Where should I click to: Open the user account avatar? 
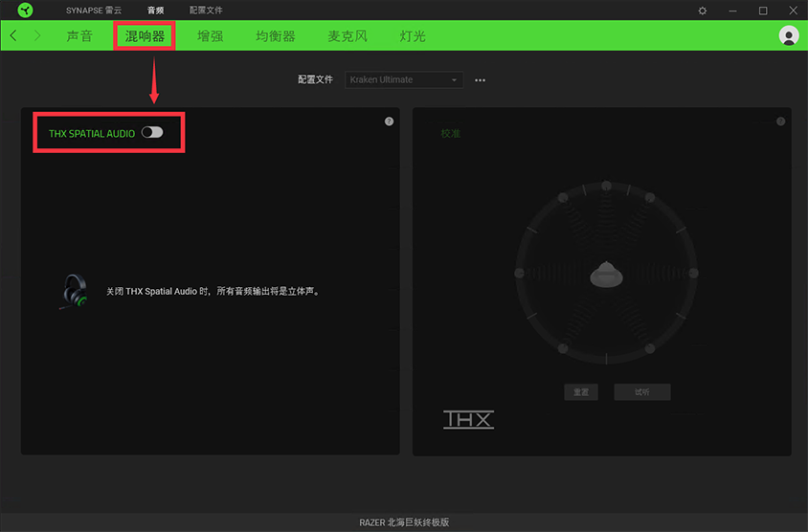[x=789, y=35]
